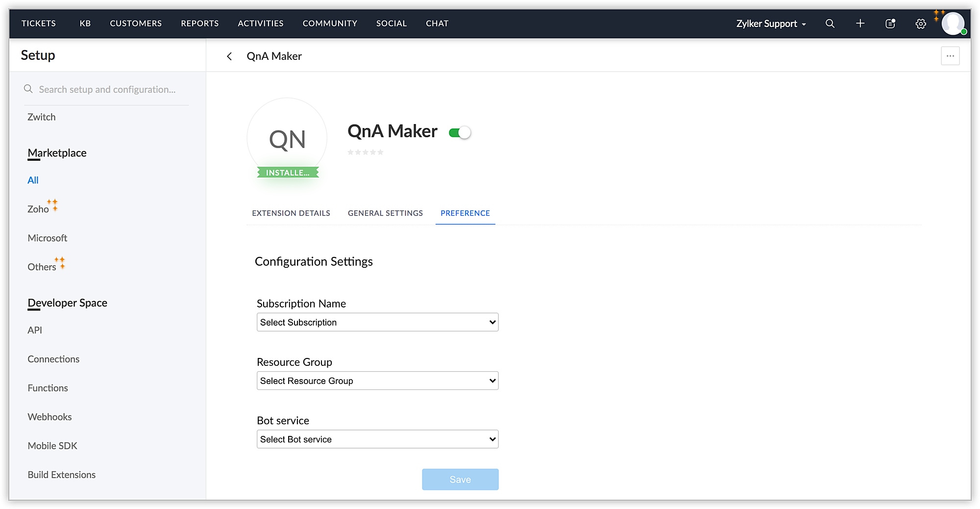980x509 pixels.
Task: Open the KB module
Action: (85, 24)
